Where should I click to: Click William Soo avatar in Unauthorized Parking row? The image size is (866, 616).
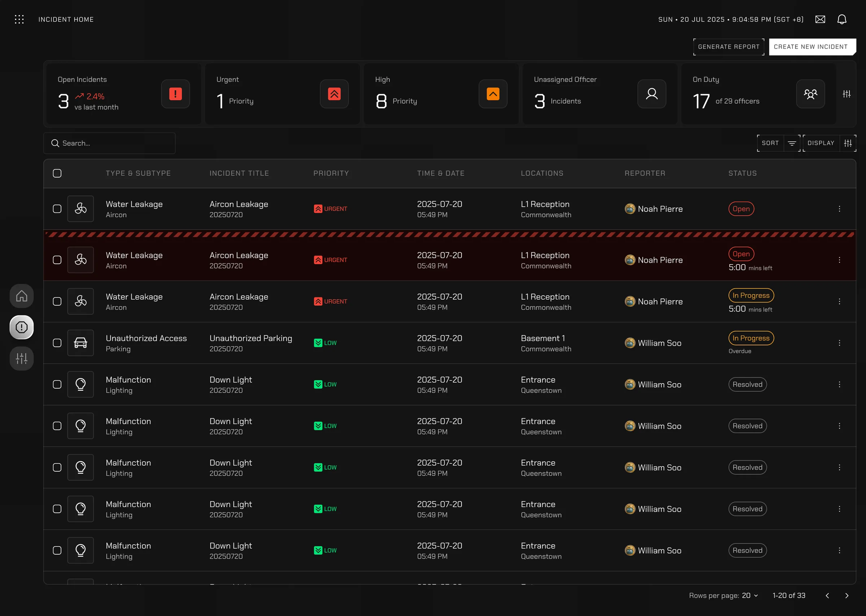click(x=630, y=343)
